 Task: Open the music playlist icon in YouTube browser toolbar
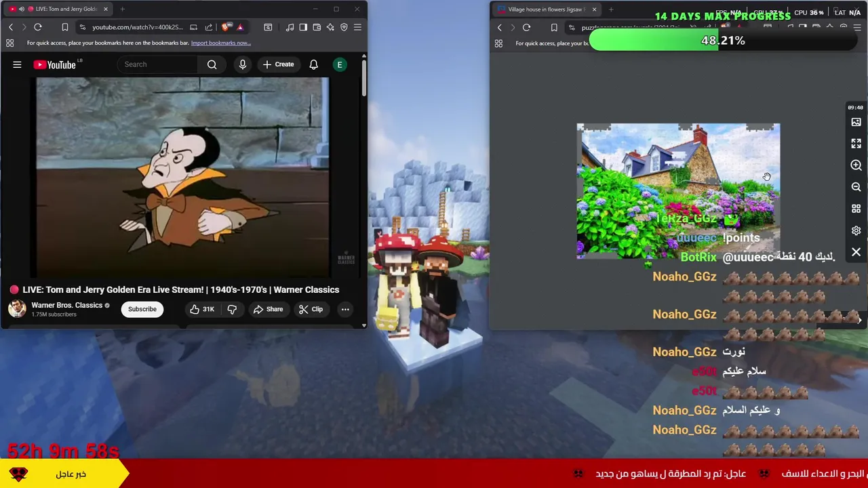coord(290,27)
